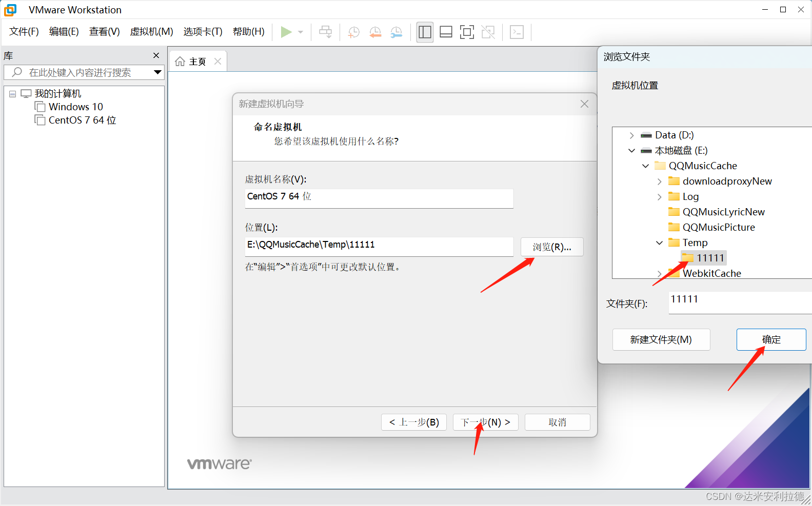Close the 主页 tab
The image size is (812, 506).
click(x=218, y=62)
